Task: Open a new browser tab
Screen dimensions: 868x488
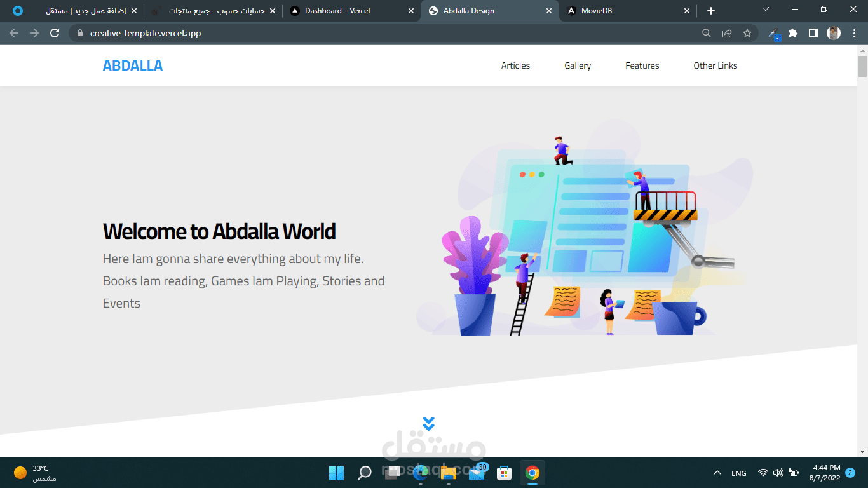Action: (711, 11)
